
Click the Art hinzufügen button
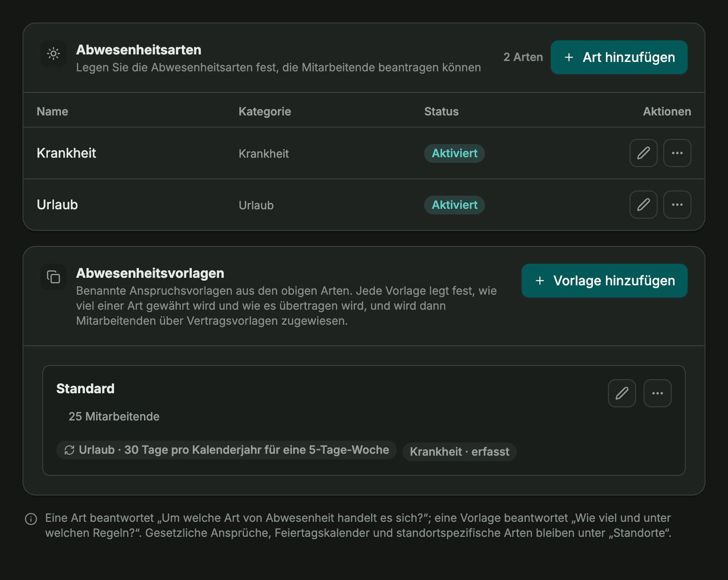619,57
